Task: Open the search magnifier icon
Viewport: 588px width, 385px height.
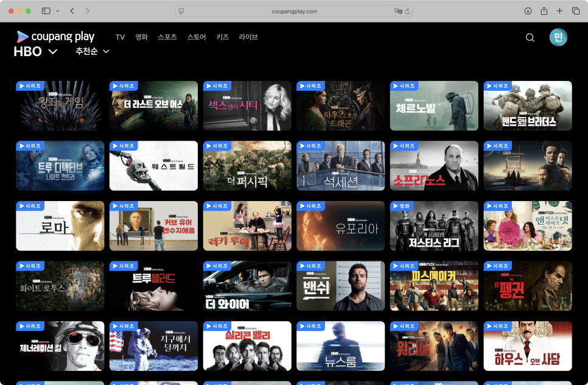Action: click(530, 38)
